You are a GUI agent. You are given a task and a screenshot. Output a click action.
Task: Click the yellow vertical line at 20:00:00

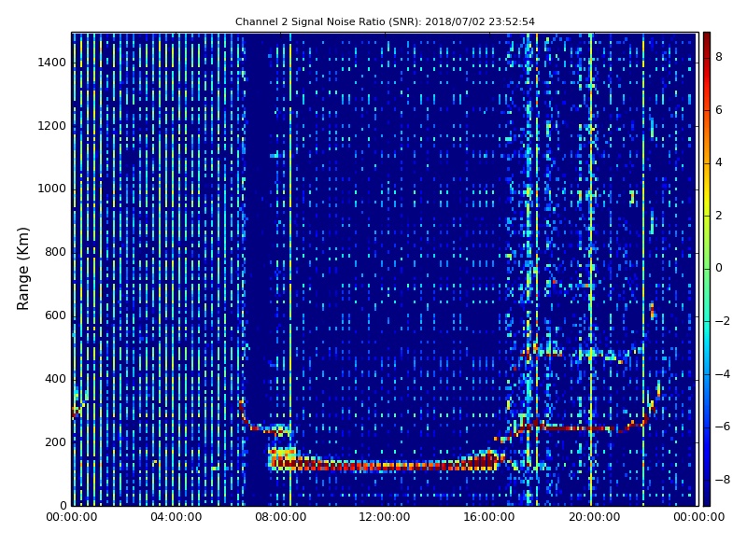(591, 269)
